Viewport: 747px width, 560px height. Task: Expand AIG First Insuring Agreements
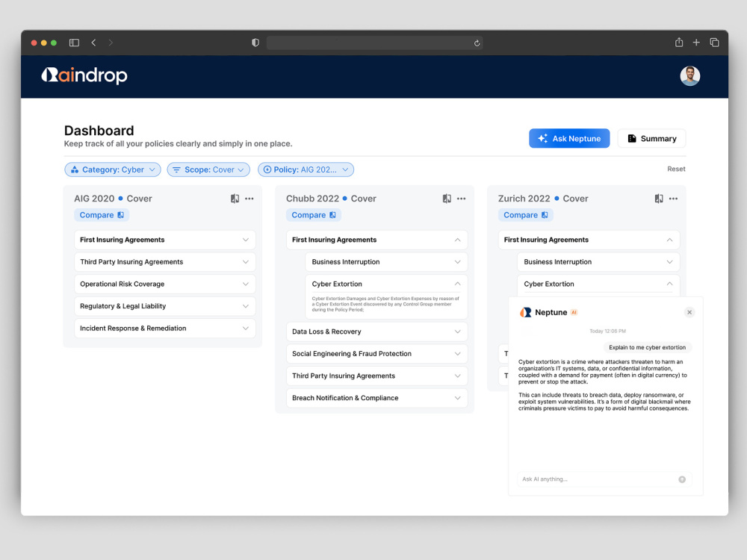pos(165,240)
